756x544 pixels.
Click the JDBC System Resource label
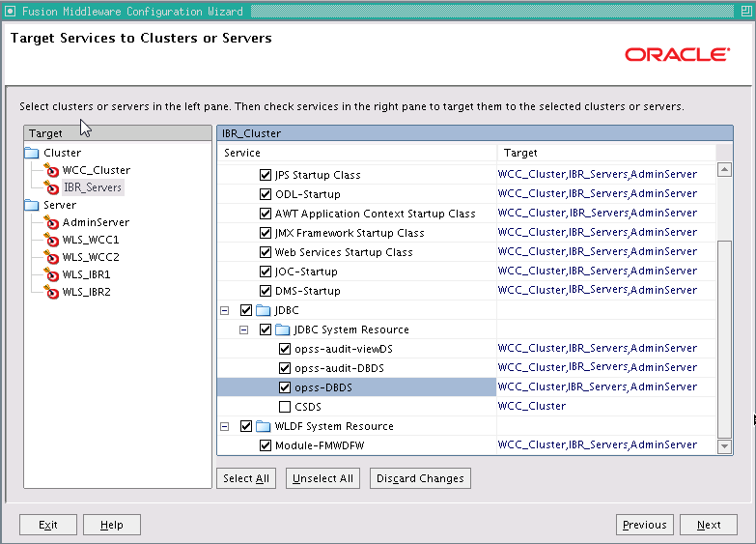click(x=351, y=329)
